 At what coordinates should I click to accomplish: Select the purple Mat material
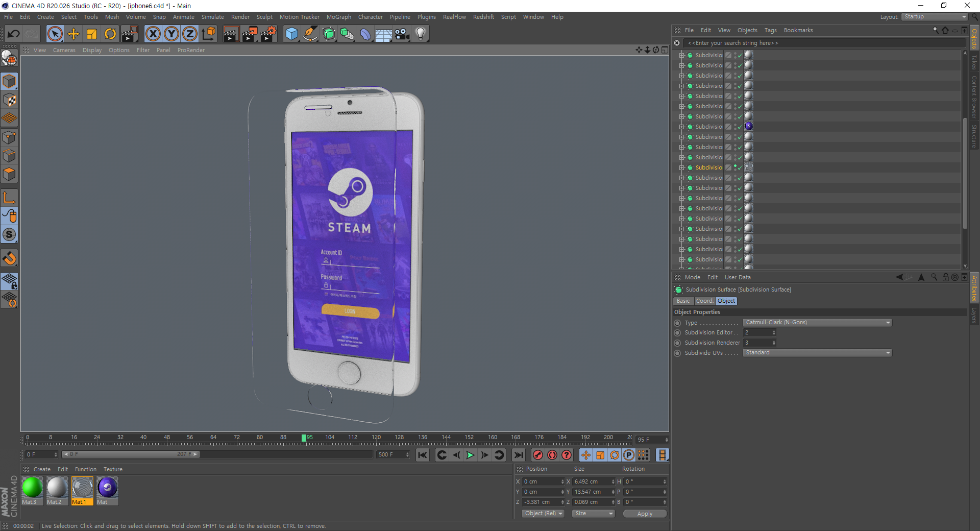tap(107, 491)
